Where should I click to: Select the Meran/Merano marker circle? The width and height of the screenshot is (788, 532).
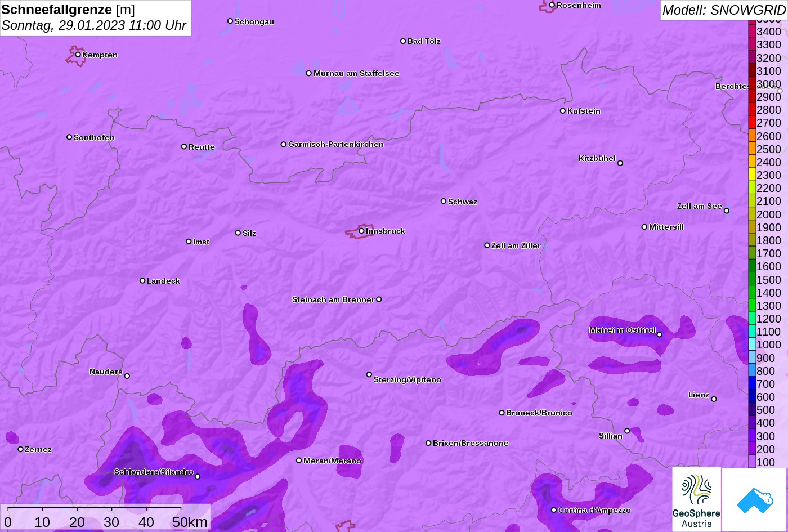click(299, 461)
